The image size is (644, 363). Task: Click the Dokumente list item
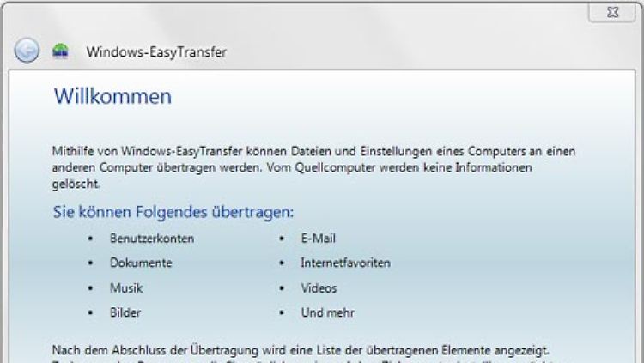pyautogui.click(x=141, y=263)
